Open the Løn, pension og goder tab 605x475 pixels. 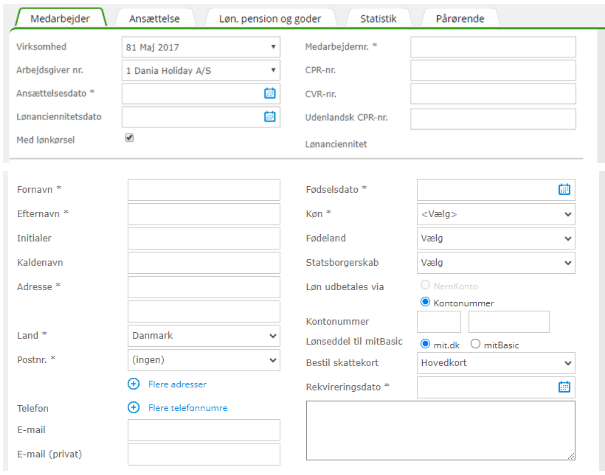coord(270,19)
